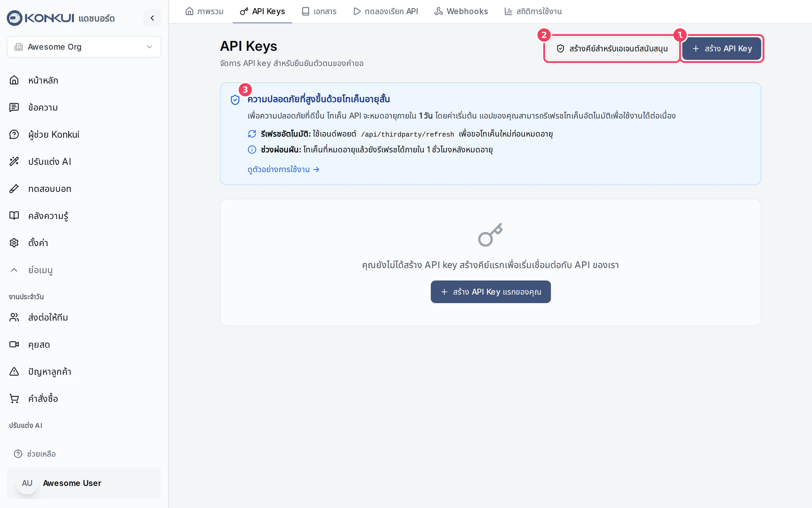Screen dimensions: 812x508
Task: Click the info icon beside ช่วงผ่อนผัน
Action: (252, 150)
